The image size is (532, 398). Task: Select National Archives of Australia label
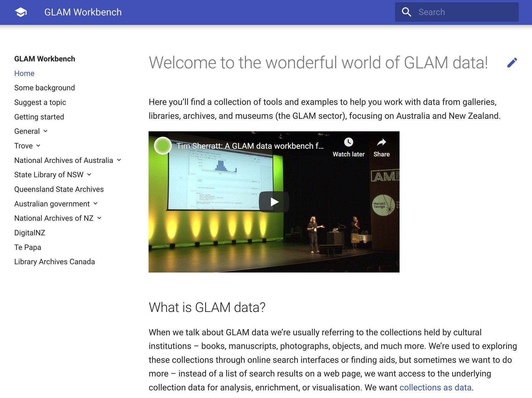(64, 160)
